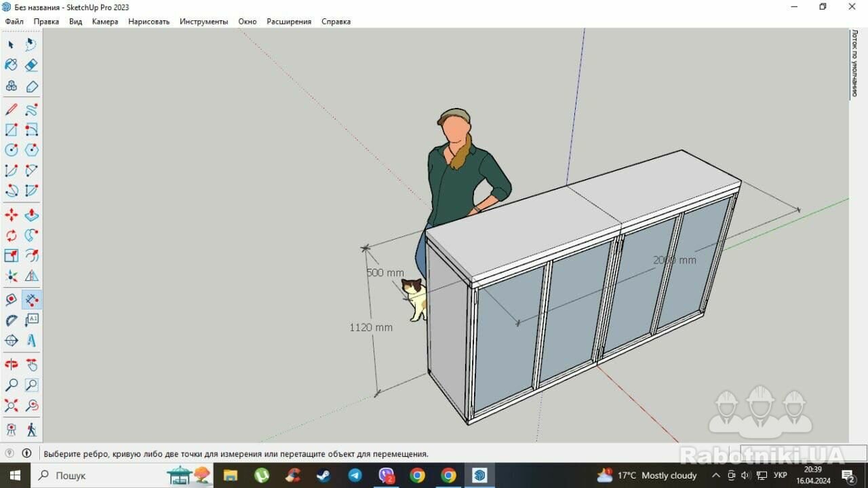Select the Protractor tool
This screenshot has width=868, height=488.
click(x=12, y=320)
